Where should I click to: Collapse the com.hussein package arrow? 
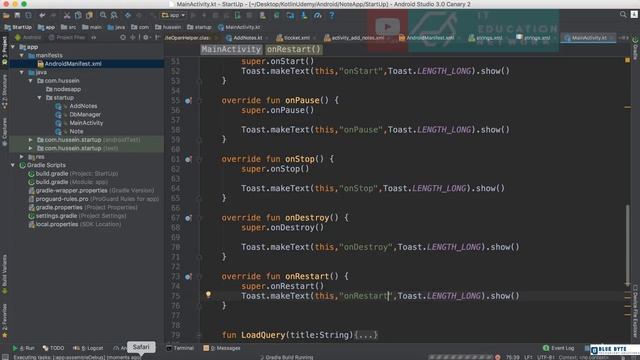point(31,81)
